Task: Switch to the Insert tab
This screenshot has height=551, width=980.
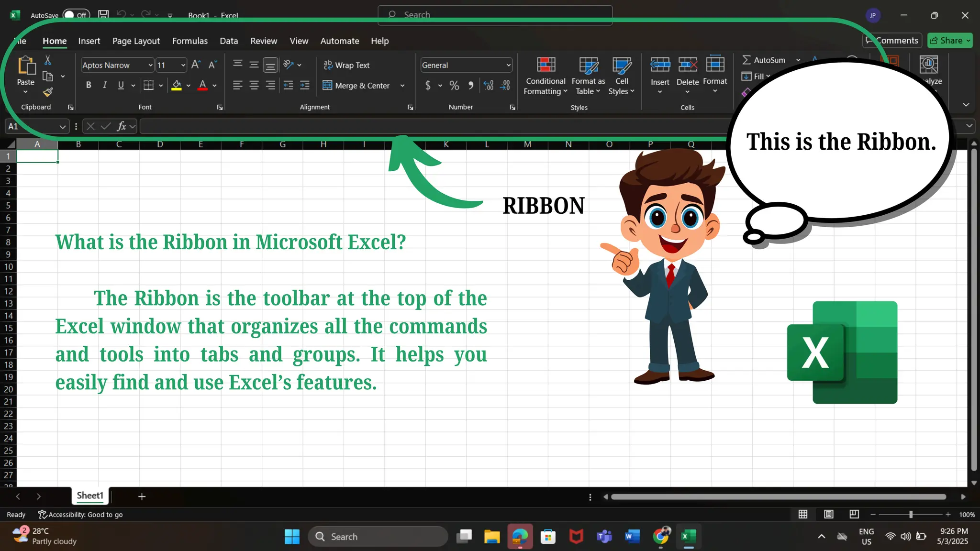Action: coord(89,41)
